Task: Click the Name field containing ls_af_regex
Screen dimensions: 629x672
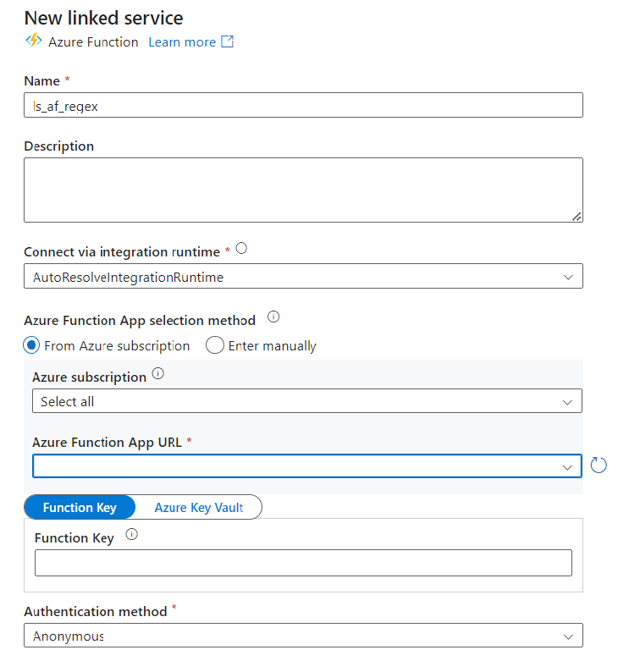Action: click(x=303, y=105)
